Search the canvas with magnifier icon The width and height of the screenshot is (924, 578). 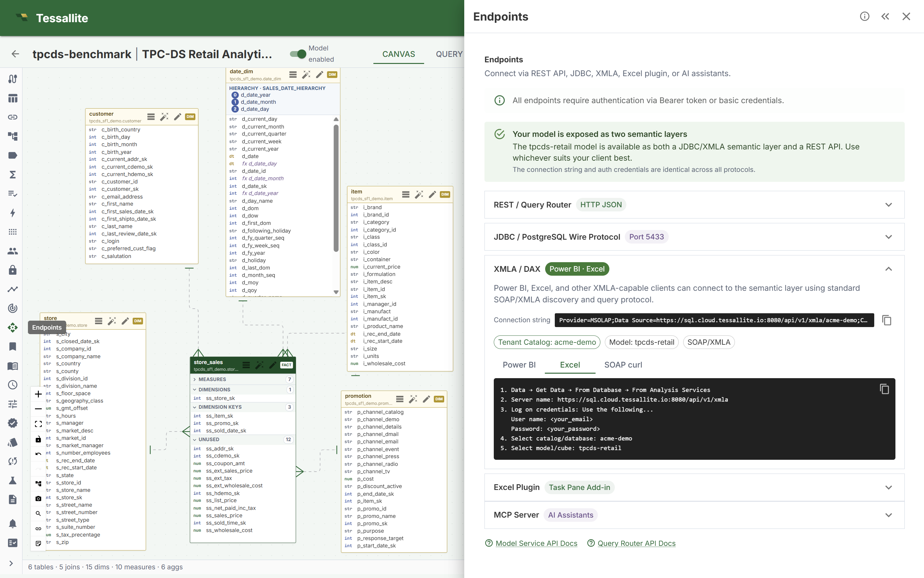(38, 513)
